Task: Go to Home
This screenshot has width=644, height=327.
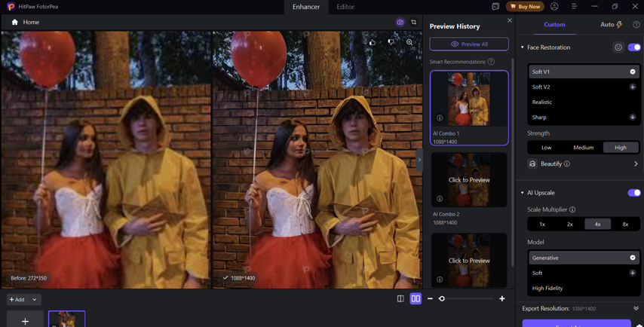Action: tap(26, 22)
